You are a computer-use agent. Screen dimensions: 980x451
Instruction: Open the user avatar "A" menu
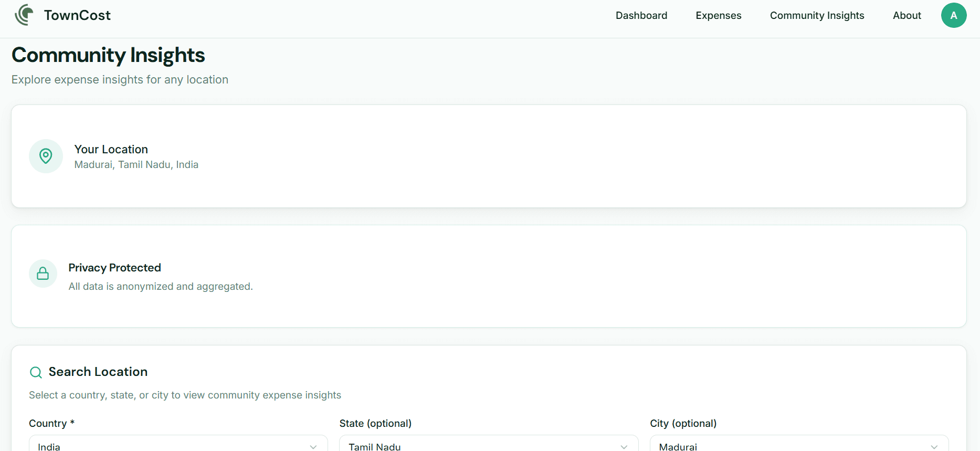pyautogui.click(x=953, y=15)
